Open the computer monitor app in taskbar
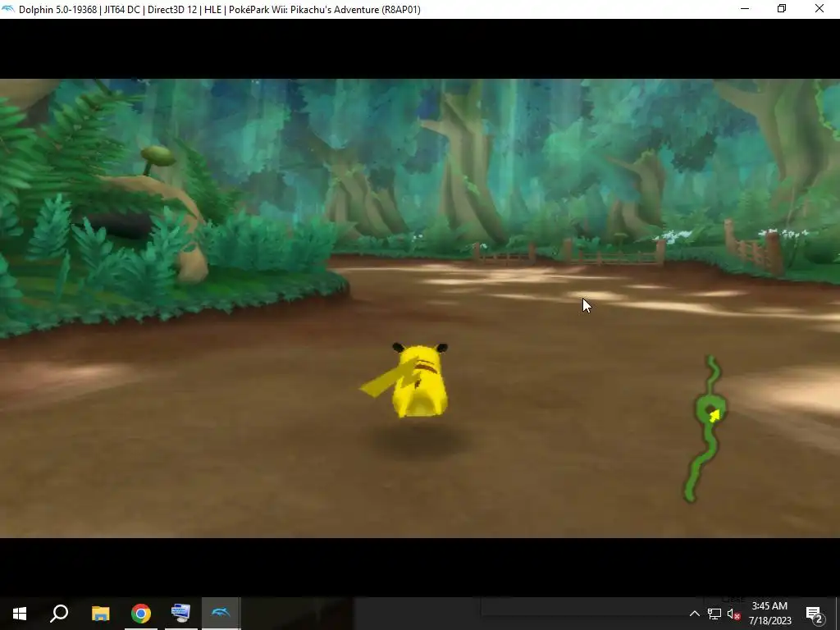The height and width of the screenshot is (630, 840). 181,614
